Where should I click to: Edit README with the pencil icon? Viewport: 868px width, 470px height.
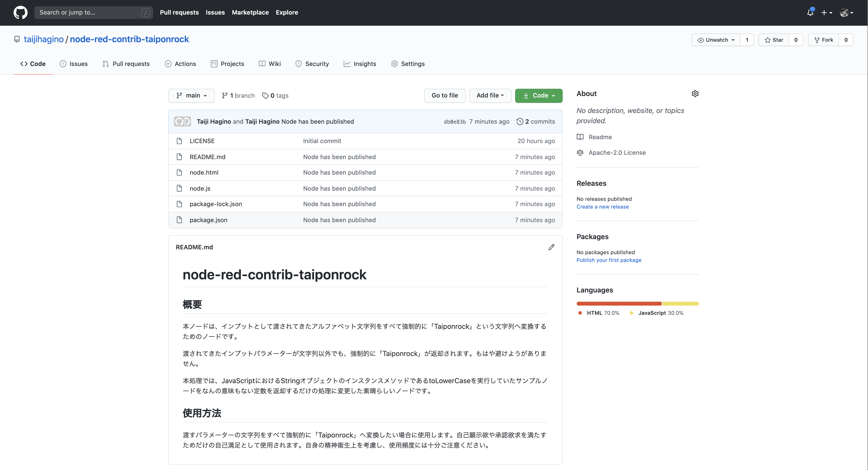(551, 247)
